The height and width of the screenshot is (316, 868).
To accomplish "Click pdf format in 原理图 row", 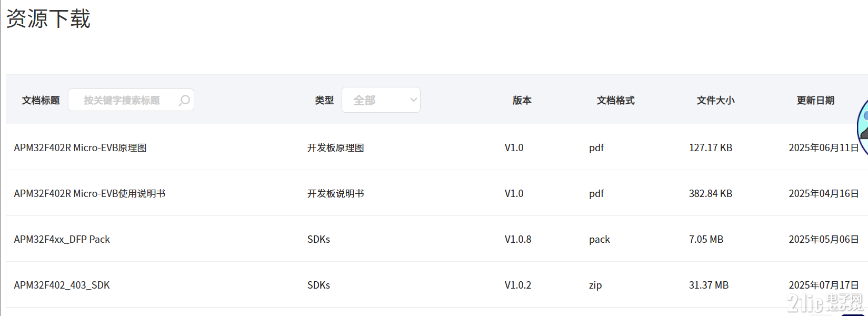I will (596, 148).
